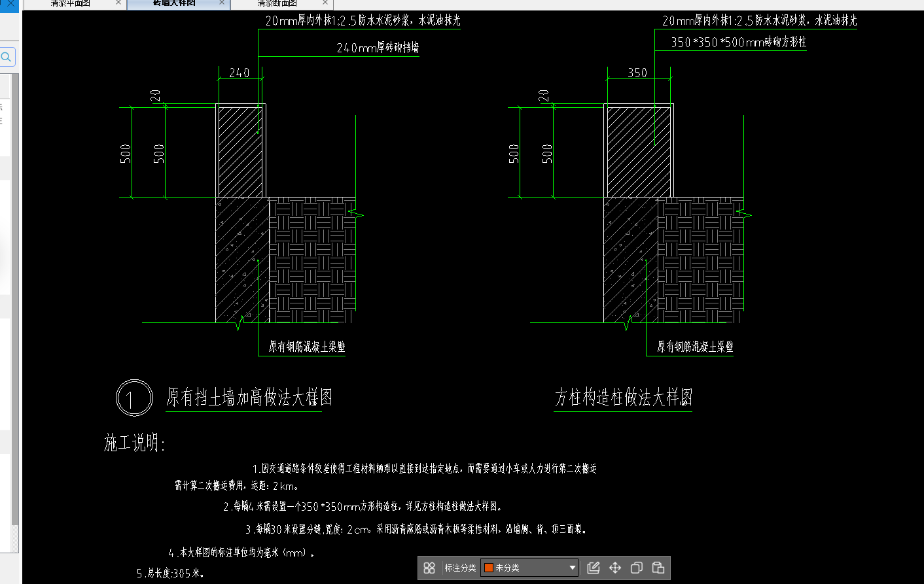Click the title 方柱构造柱做法大样图

tap(624, 397)
